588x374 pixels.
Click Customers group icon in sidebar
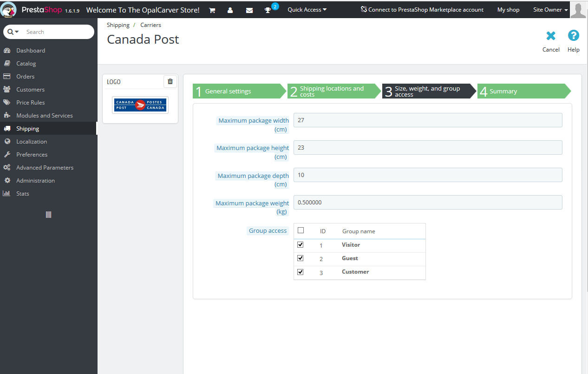pyautogui.click(x=7, y=89)
